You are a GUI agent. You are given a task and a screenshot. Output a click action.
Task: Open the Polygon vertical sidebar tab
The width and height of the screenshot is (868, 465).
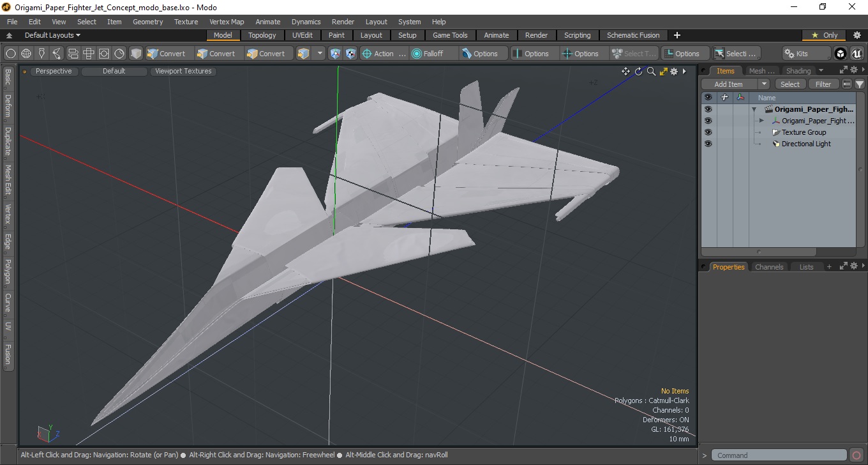point(8,271)
